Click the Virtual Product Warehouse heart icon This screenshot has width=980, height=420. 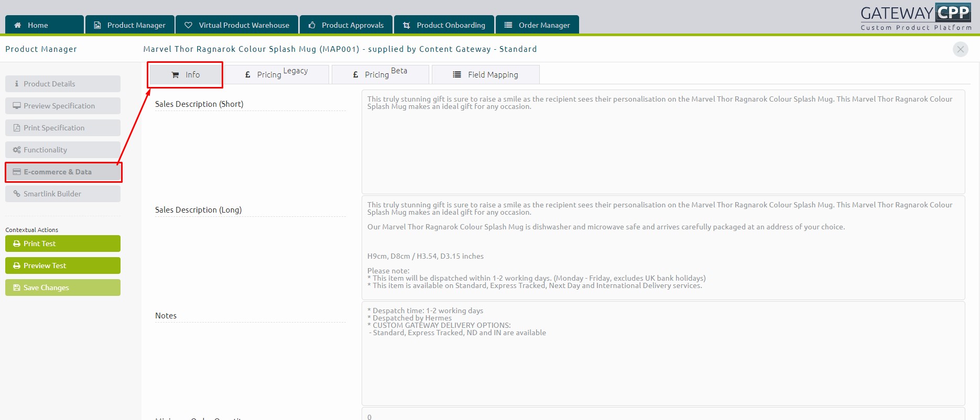coord(189,25)
